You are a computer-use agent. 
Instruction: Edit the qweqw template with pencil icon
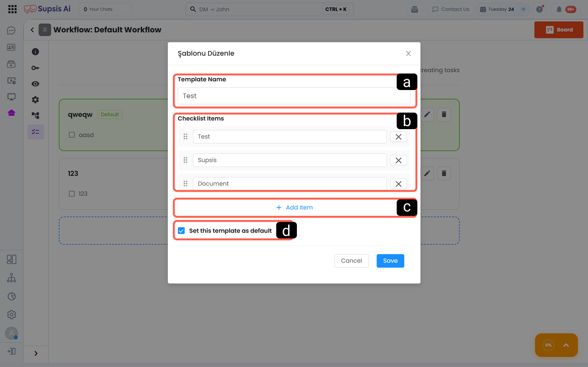(x=427, y=115)
